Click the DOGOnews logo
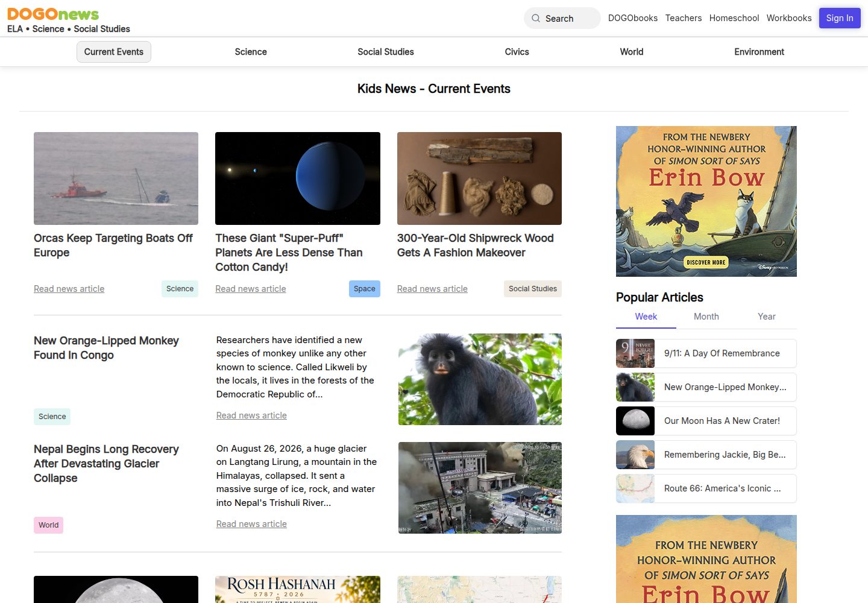This screenshot has width=868, height=603. [x=53, y=14]
